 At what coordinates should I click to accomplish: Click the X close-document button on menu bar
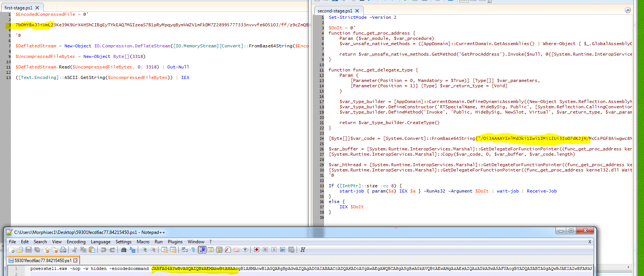[590, 242]
